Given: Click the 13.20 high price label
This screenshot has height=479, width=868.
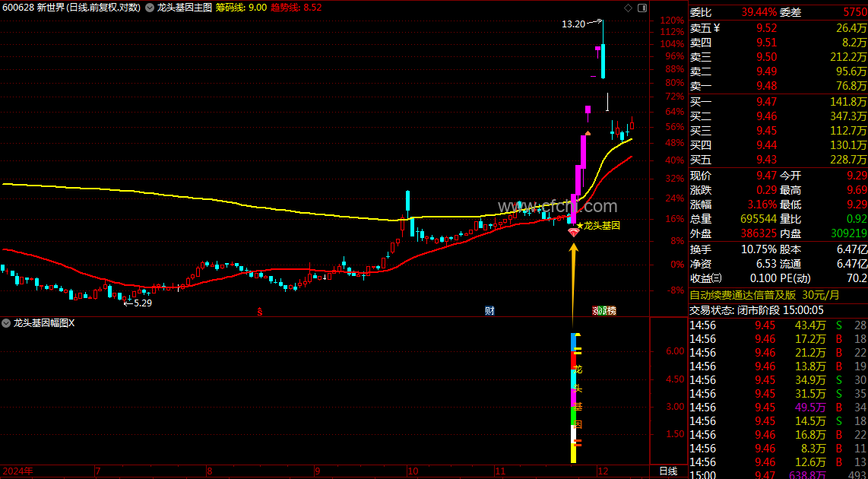Looking at the screenshot, I should point(573,24).
